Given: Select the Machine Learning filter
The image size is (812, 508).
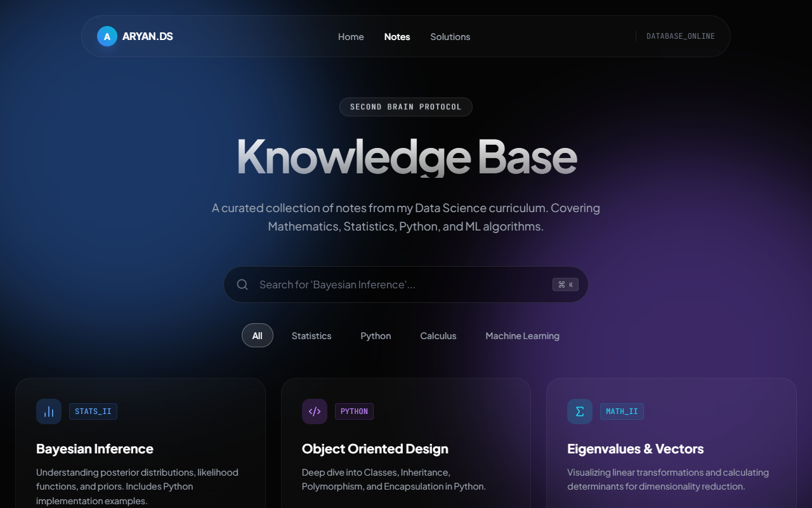Looking at the screenshot, I should (522, 335).
